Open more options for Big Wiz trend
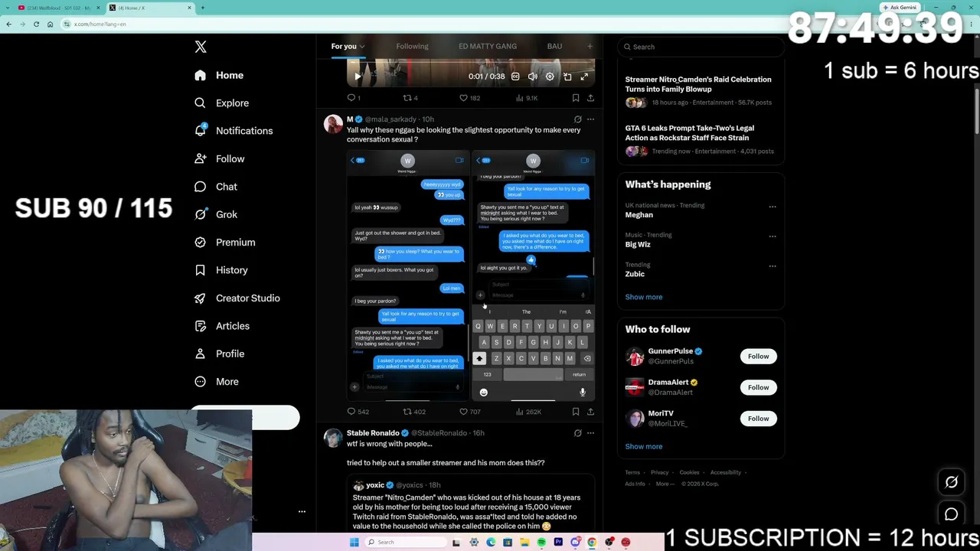The height and width of the screenshot is (551, 980). 773,236
